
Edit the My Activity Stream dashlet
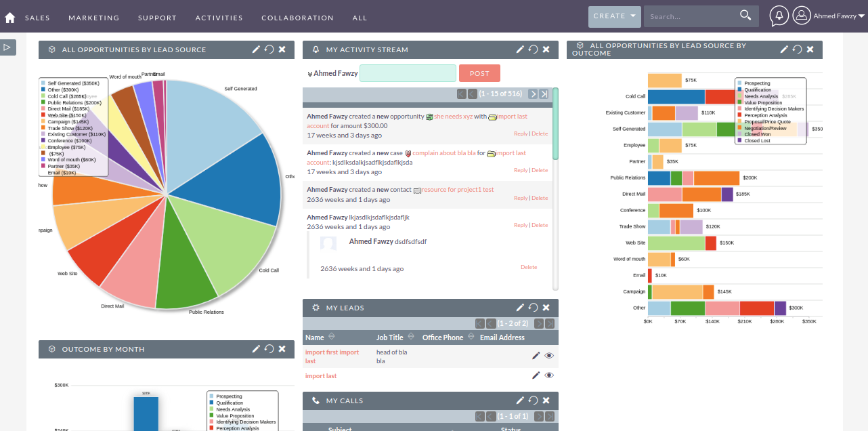pos(520,49)
